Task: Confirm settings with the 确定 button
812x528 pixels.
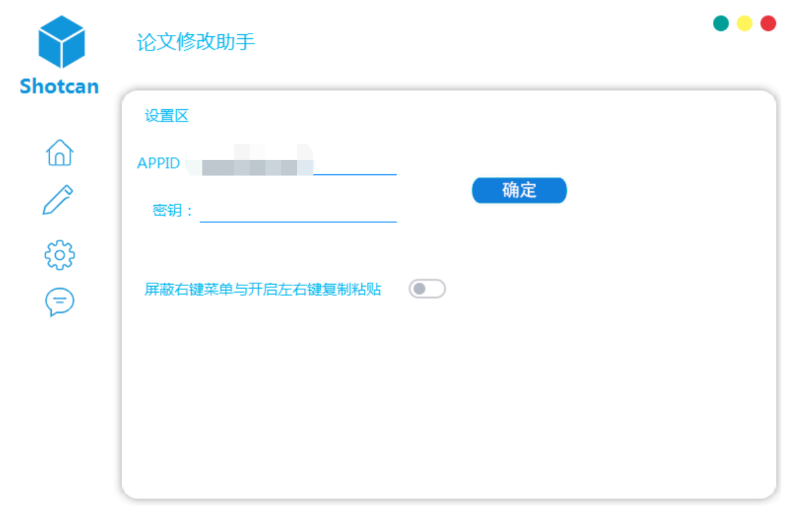Action: pyautogui.click(x=519, y=190)
